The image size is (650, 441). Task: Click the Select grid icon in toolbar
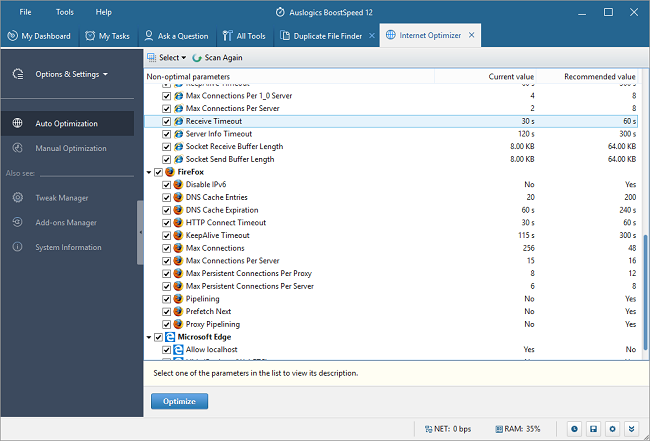(152, 58)
